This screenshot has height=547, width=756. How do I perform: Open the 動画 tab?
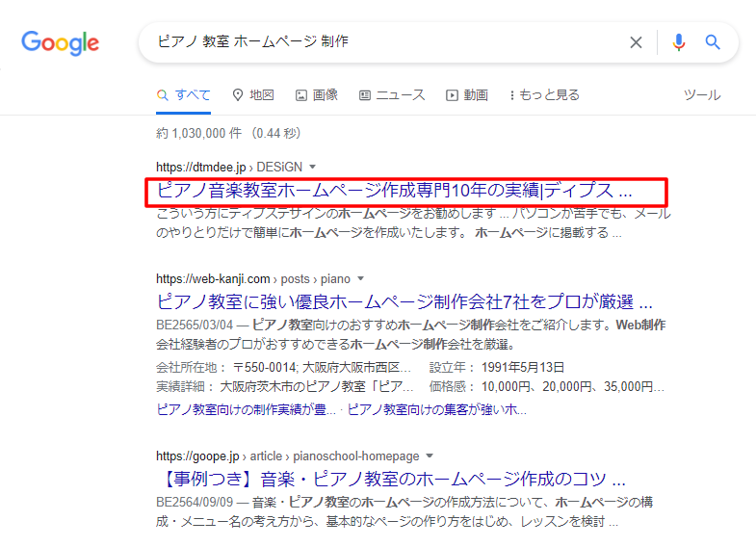click(467, 95)
